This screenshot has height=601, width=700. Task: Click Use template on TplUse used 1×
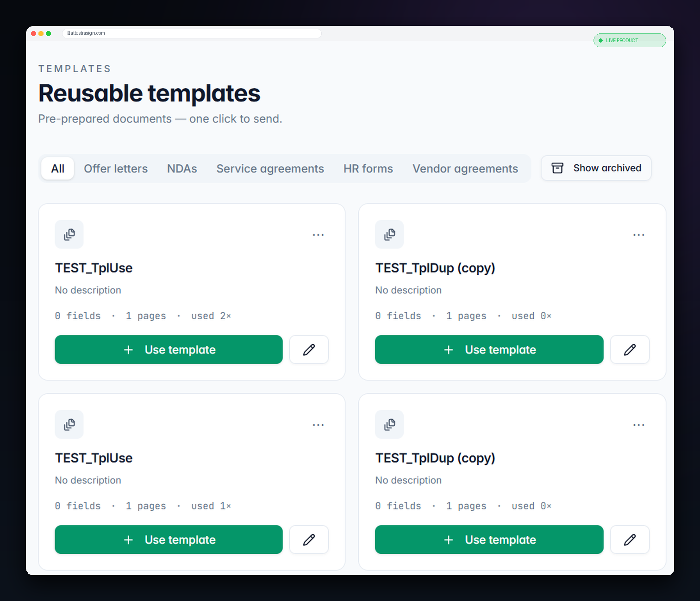[x=169, y=539]
